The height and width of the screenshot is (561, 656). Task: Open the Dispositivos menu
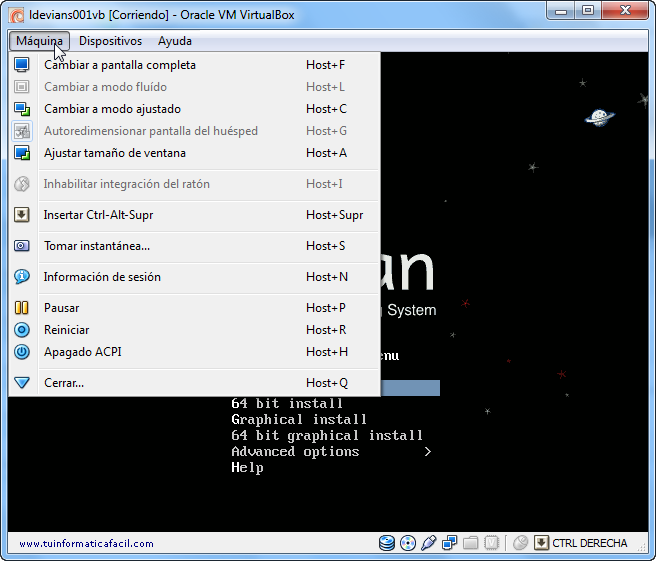pyautogui.click(x=110, y=41)
